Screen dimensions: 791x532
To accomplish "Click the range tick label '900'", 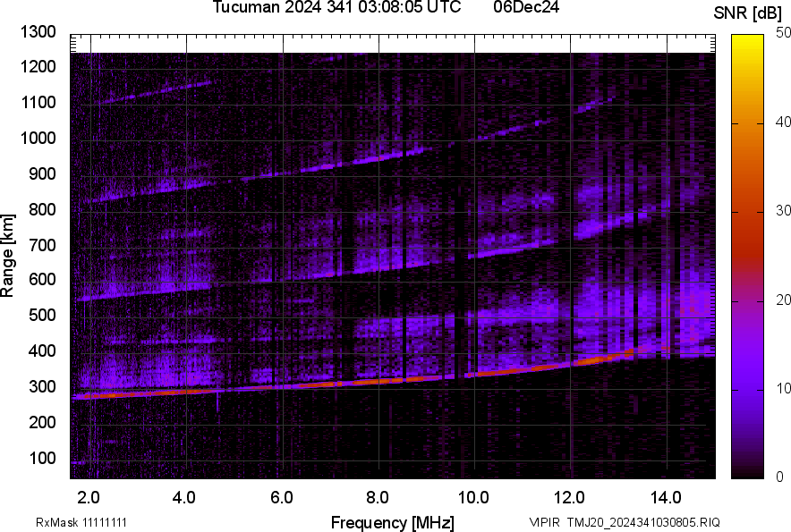I will 42,173.
